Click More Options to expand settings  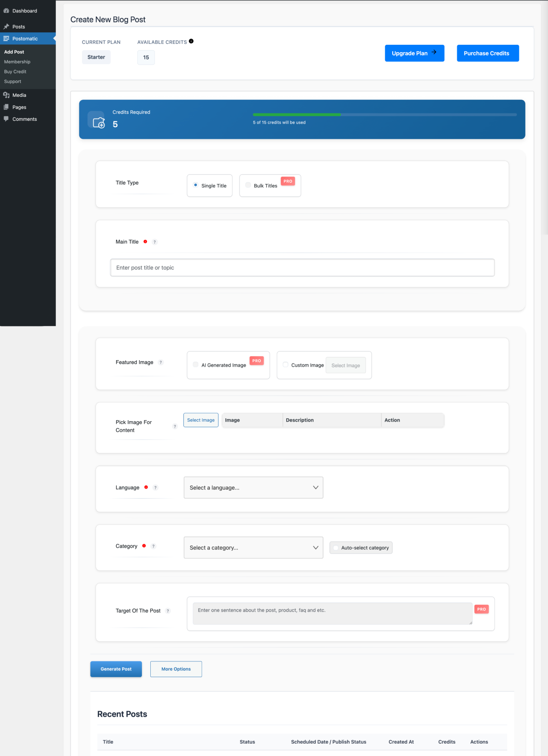(176, 669)
